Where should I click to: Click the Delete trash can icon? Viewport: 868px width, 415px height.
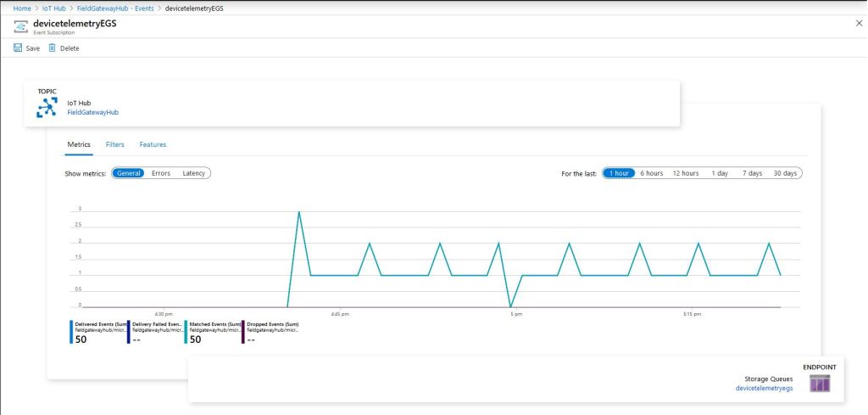(x=53, y=48)
